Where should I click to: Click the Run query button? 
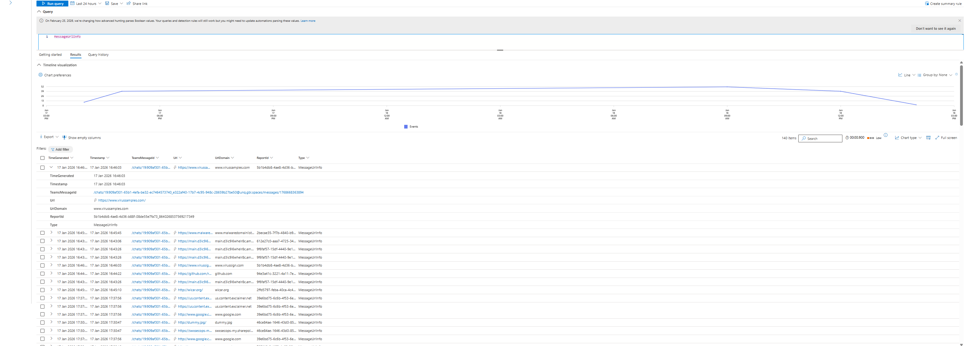(52, 3)
